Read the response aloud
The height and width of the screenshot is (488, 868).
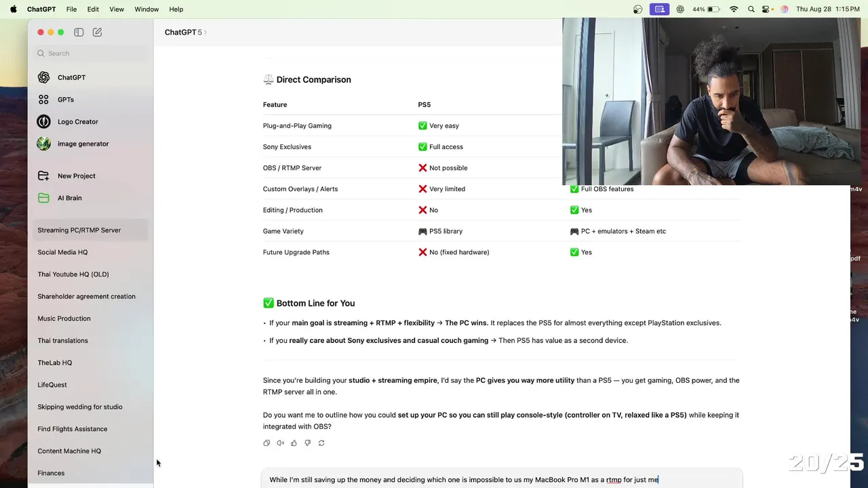280,443
